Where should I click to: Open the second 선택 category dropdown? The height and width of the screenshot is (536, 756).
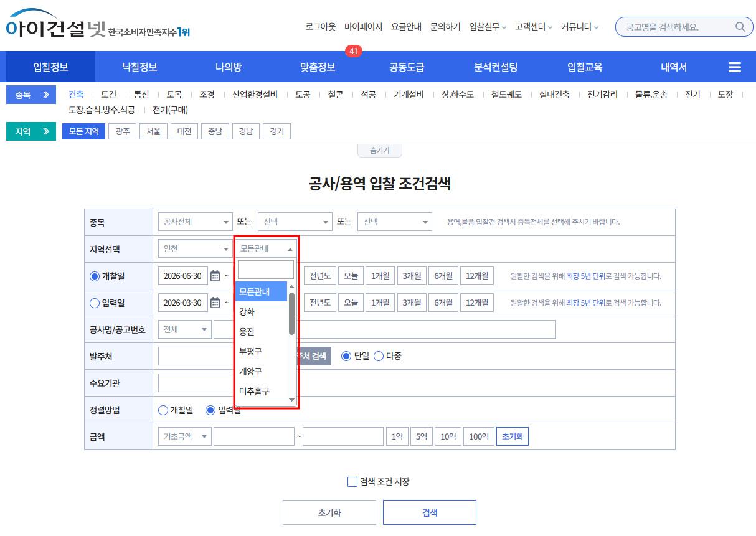coord(295,222)
